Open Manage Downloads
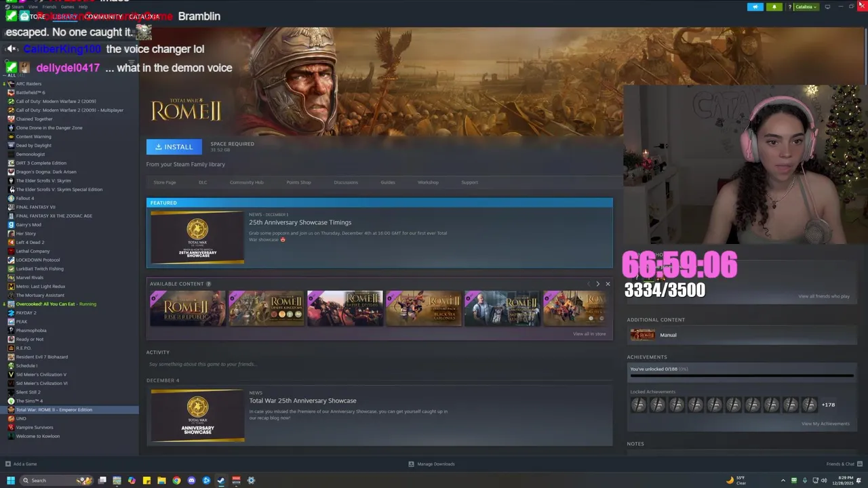The width and height of the screenshot is (868, 488). point(431,464)
